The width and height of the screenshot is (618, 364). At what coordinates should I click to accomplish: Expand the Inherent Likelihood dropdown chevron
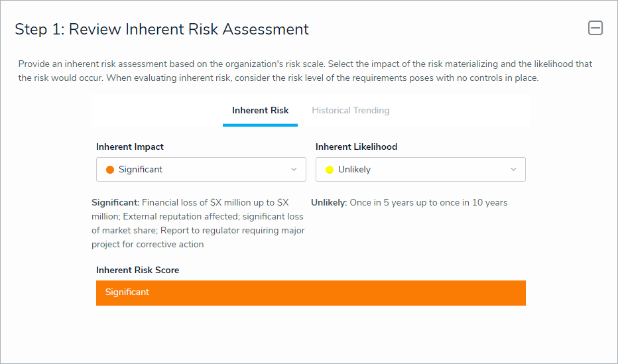point(513,170)
